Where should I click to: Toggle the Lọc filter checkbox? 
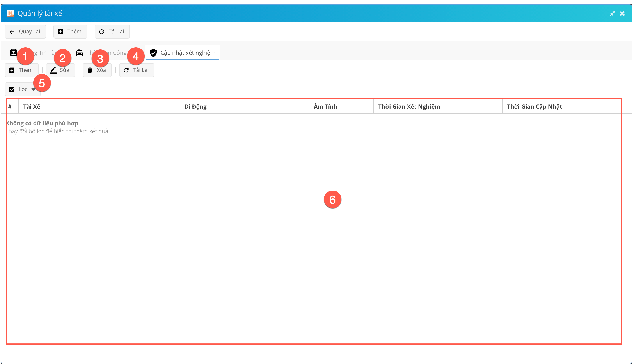(12, 90)
